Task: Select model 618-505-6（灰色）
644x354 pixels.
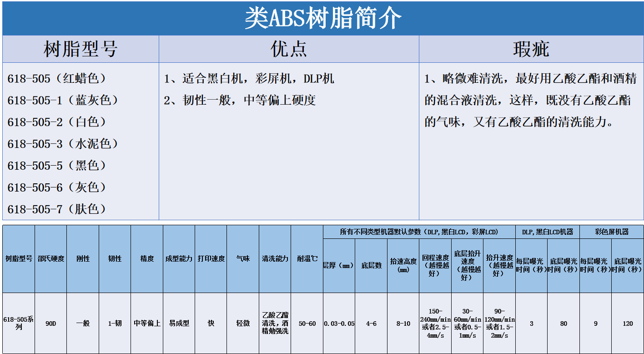Action: (x=57, y=187)
